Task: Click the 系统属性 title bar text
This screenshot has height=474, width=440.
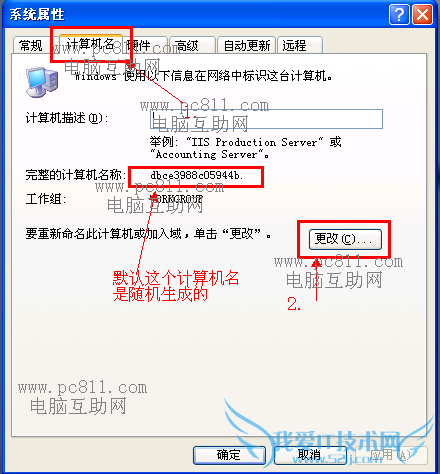Action: 37,15
